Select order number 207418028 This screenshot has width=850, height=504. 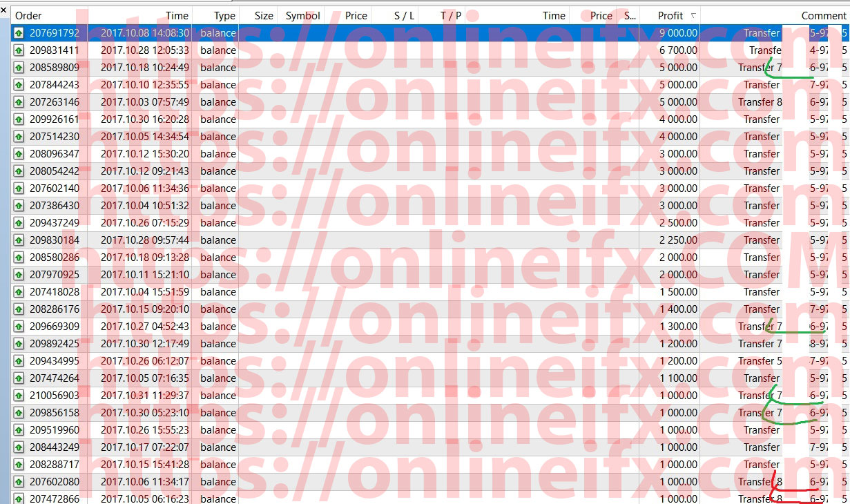tap(54, 292)
